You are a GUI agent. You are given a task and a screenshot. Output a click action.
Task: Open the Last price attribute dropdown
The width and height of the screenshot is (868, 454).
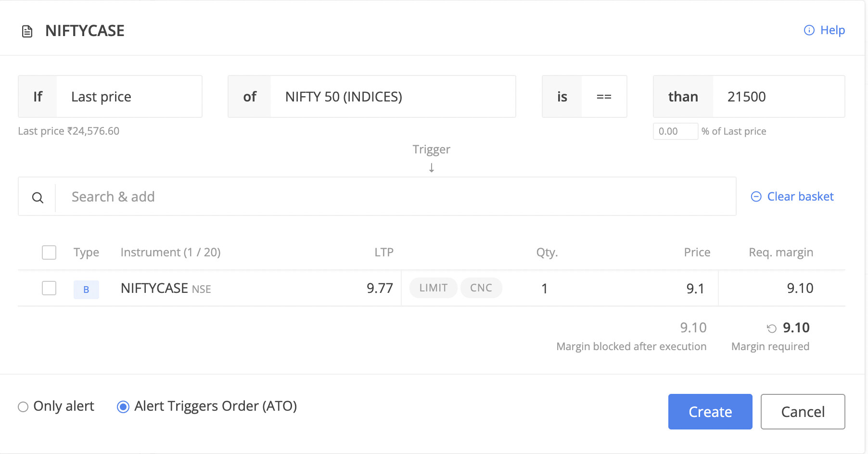click(x=129, y=97)
